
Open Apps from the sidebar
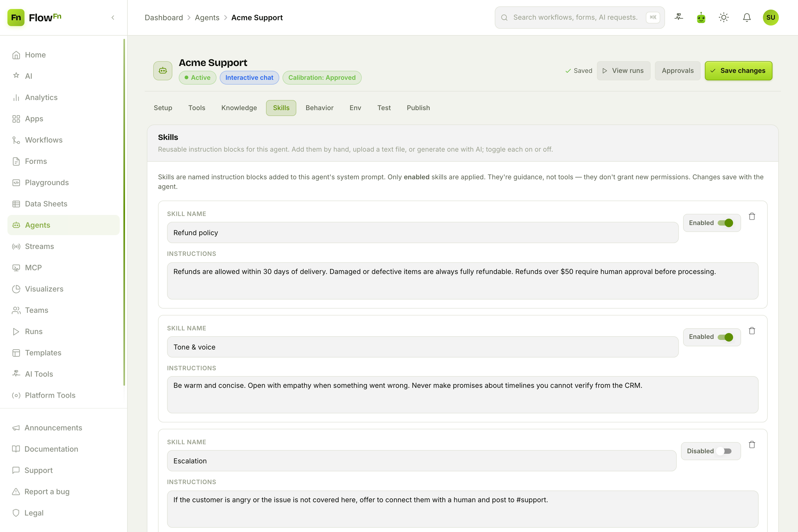point(64,119)
